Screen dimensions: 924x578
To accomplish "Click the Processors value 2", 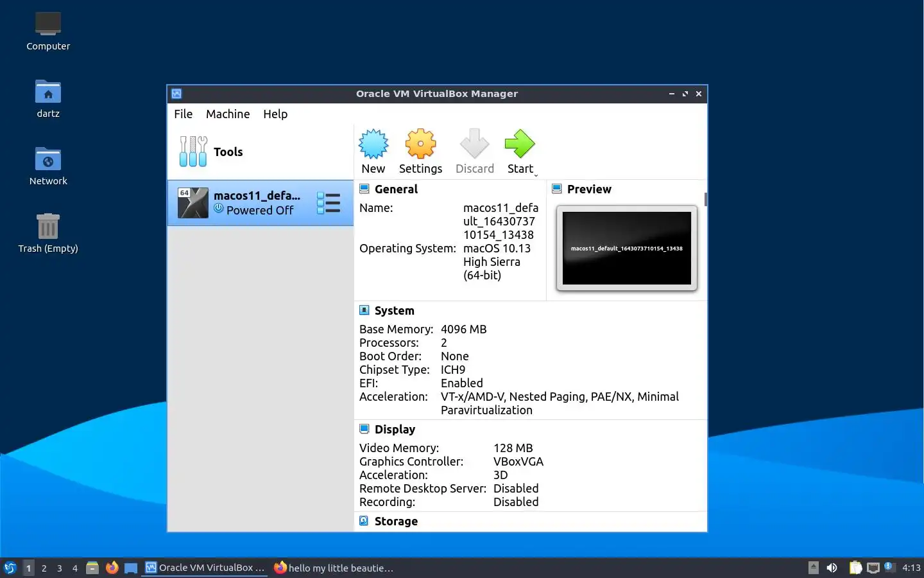I will click(444, 343).
